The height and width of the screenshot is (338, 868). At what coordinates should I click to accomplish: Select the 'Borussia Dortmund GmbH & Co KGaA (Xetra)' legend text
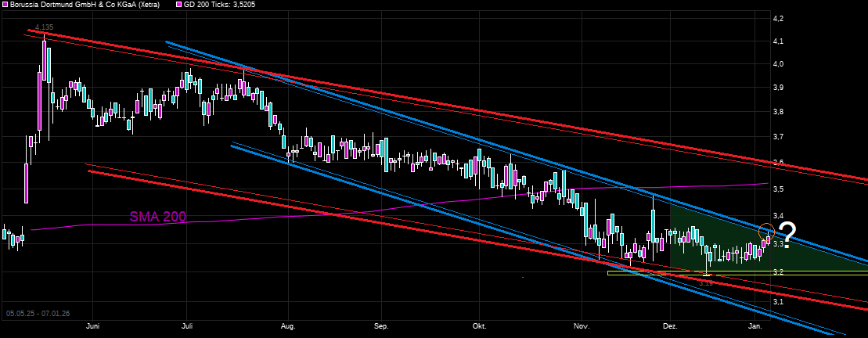(85, 5)
